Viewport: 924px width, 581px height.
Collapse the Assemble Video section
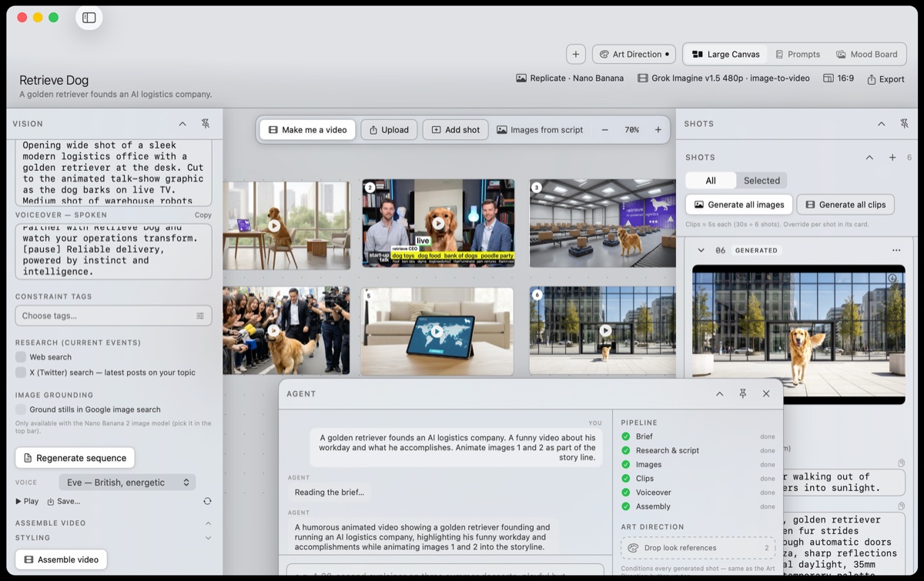pyautogui.click(x=208, y=523)
